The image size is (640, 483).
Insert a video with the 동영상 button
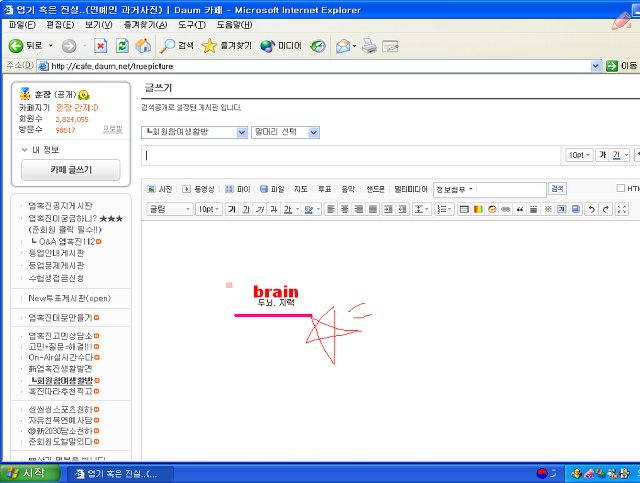click(x=198, y=189)
